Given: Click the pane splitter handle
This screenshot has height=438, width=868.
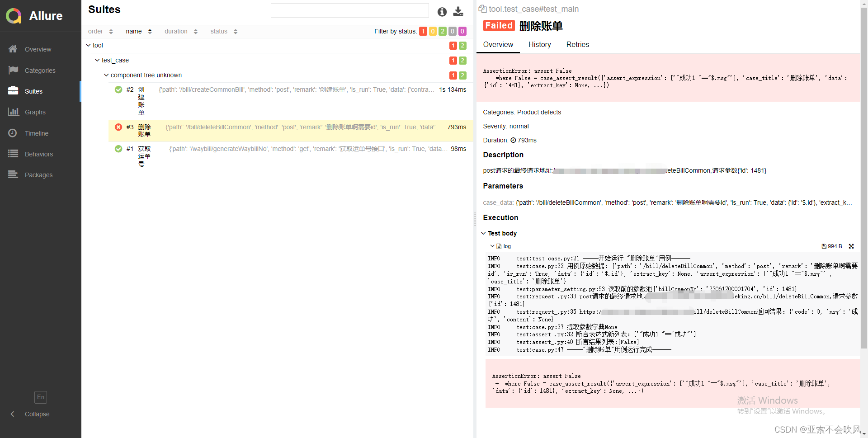Looking at the screenshot, I should 475,219.
